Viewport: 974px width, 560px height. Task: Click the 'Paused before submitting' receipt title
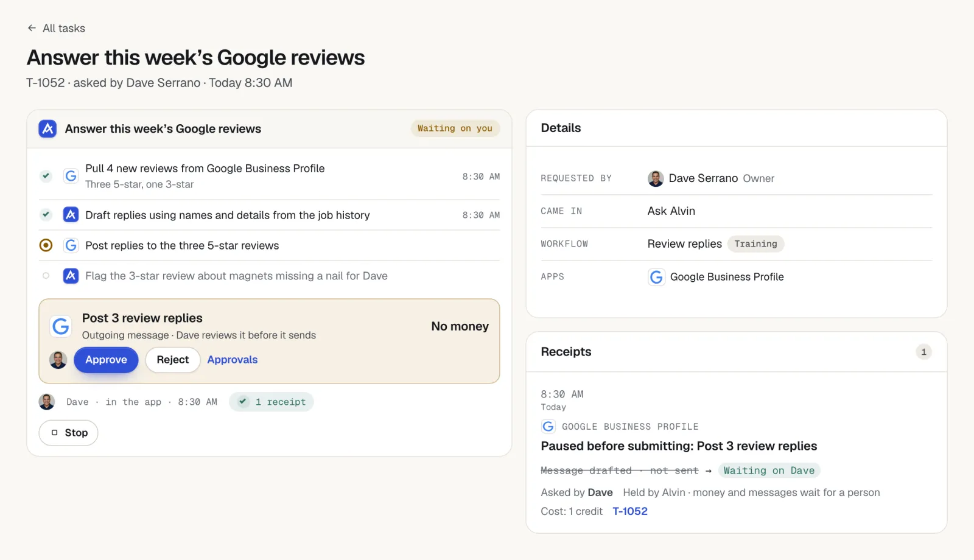tap(679, 446)
